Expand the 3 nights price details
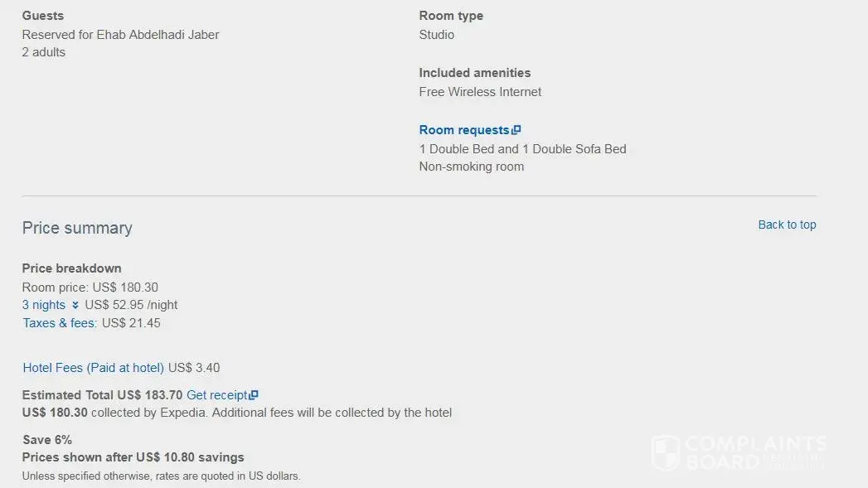 pyautogui.click(x=44, y=305)
